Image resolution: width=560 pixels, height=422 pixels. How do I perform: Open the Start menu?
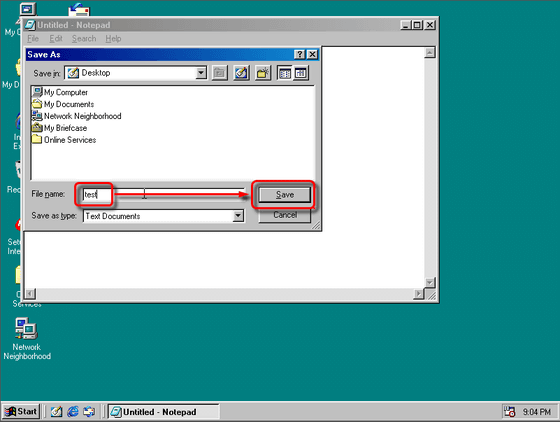21,412
